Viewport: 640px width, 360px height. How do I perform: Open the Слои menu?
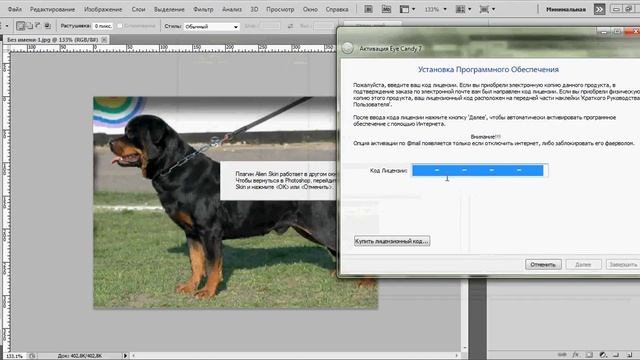(138, 9)
